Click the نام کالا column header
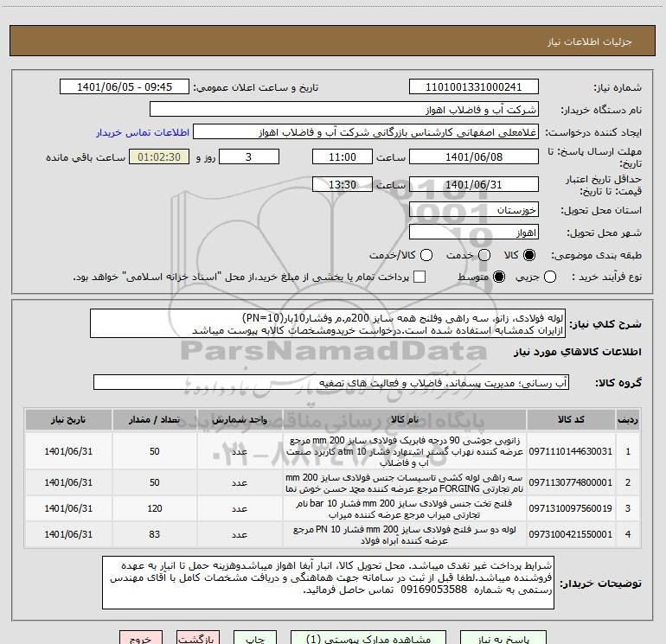666x644 pixels. click(x=405, y=419)
